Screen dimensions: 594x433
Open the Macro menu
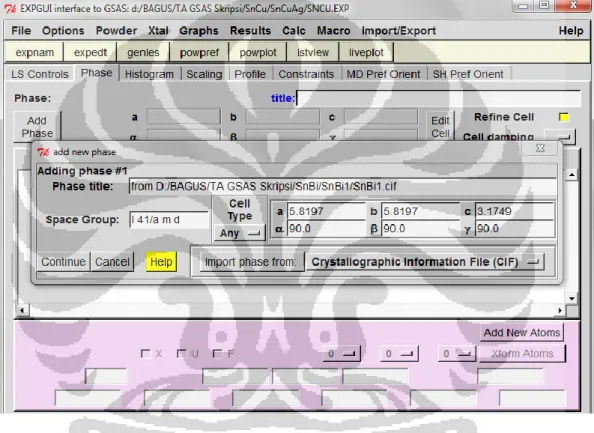[x=333, y=31]
